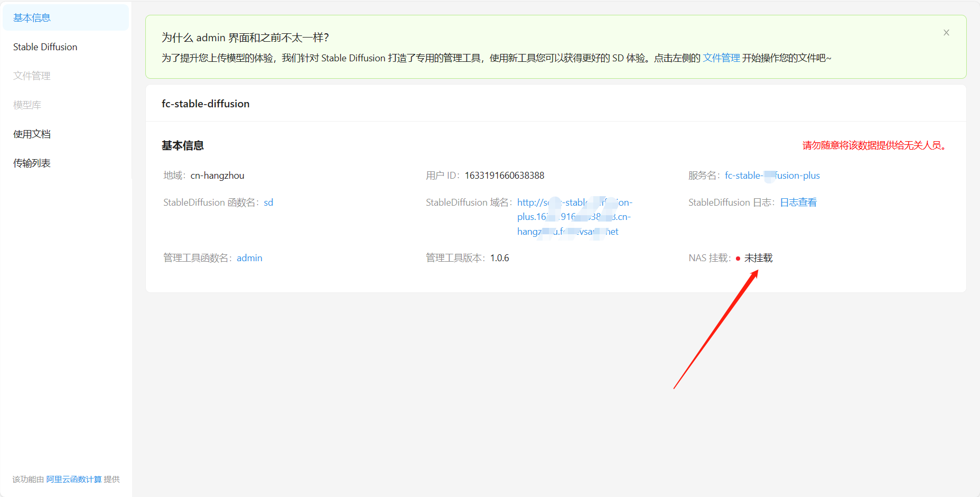This screenshot has height=497, width=980.
Task: Click the 日志查看 log link
Action: click(798, 203)
